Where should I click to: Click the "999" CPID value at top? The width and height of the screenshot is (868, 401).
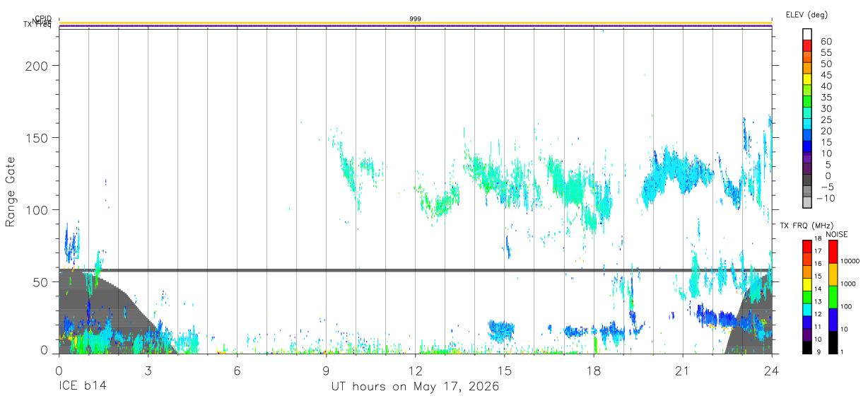416,19
